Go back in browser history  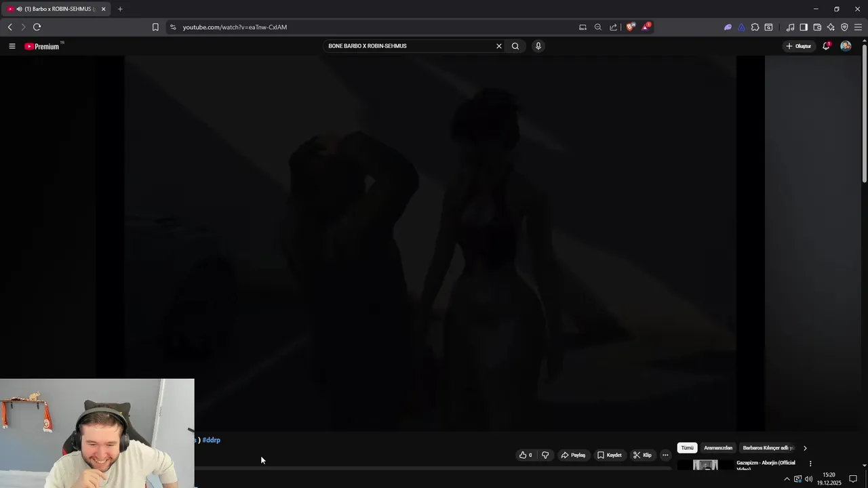(9, 27)
